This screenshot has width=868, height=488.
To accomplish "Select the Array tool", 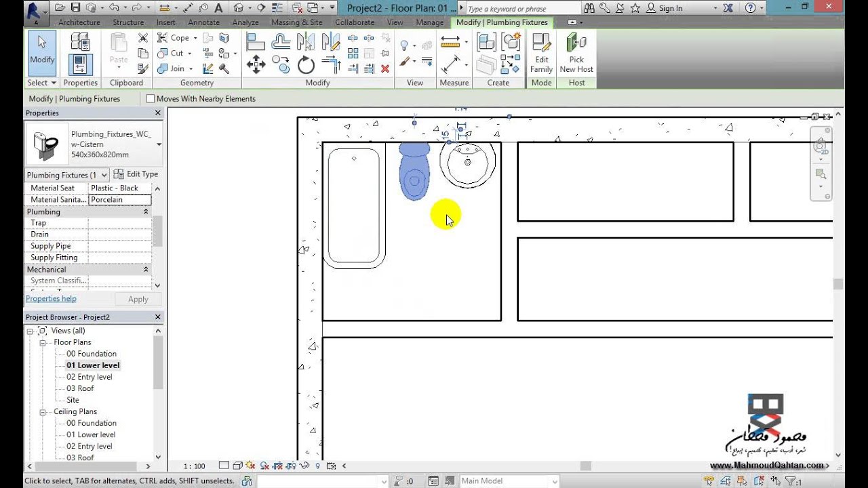I will [353, 54].
